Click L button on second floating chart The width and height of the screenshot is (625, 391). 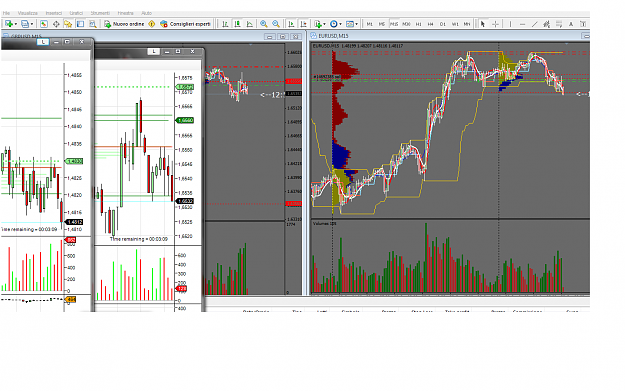pyautogui.click(x=153, y=51)
